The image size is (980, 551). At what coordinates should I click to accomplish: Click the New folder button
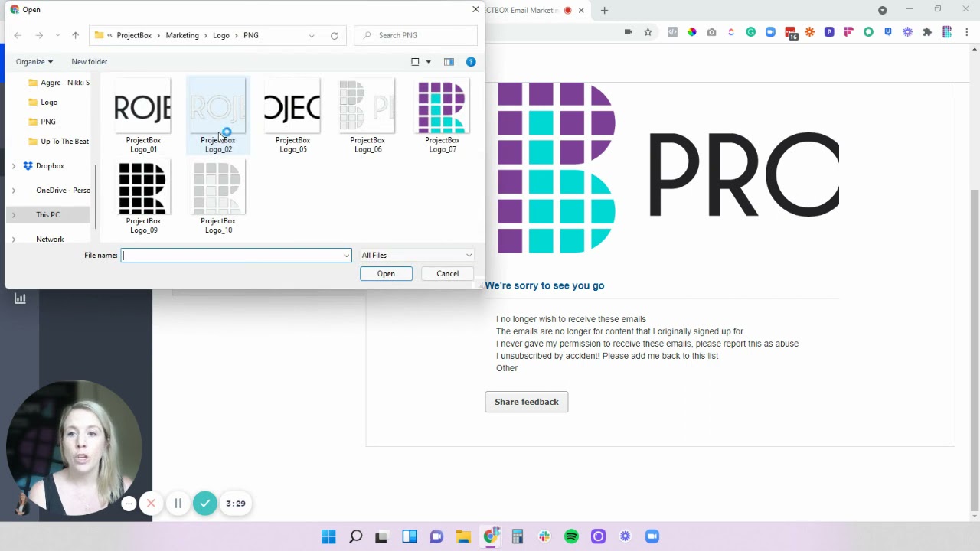pyautogui.click(x=89, y=62)
